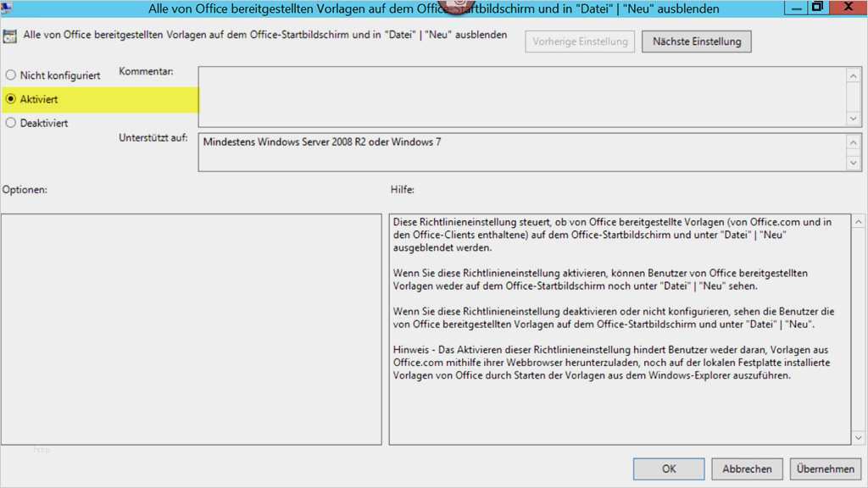Screen dimensions: 868x488
Task: Click the Hilfe paragraph about 'deaktivieren oder nicht konfigurieren'
Action: pyautogui.click(x=614, y=318)
